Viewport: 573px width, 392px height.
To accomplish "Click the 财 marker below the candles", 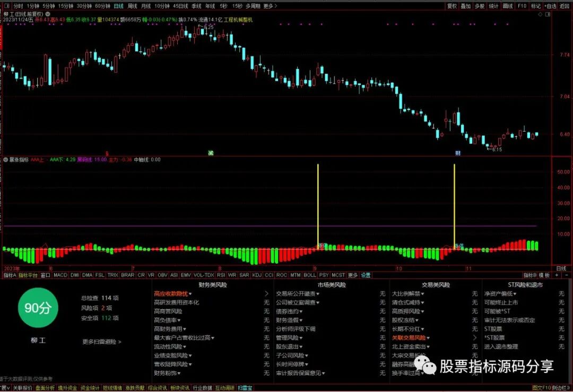I will tap(458, 153).
